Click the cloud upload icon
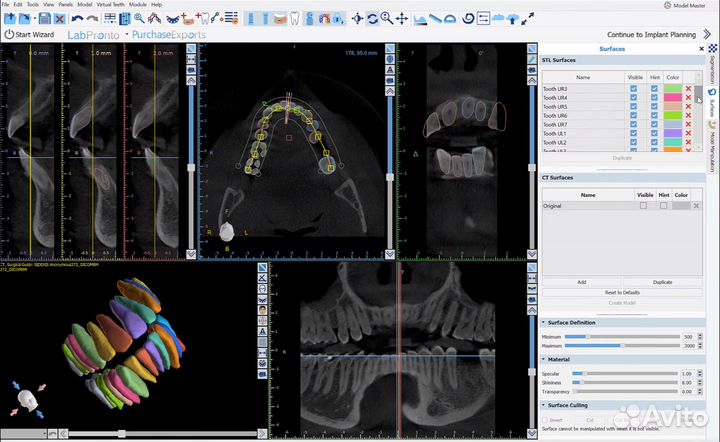This screenshot has height=442, width=720. [x=513, y=18]
